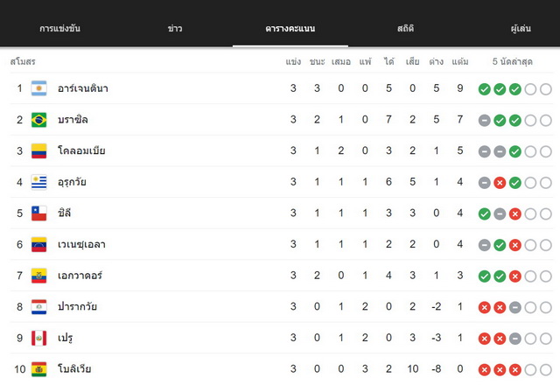Open the ปารากวัย team link
Image resolution: width=560 pixels, height=392 pixels.
pos(77,306)
